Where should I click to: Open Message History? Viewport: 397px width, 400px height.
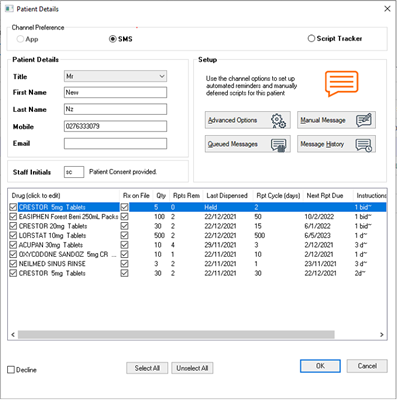coord(336,144)
